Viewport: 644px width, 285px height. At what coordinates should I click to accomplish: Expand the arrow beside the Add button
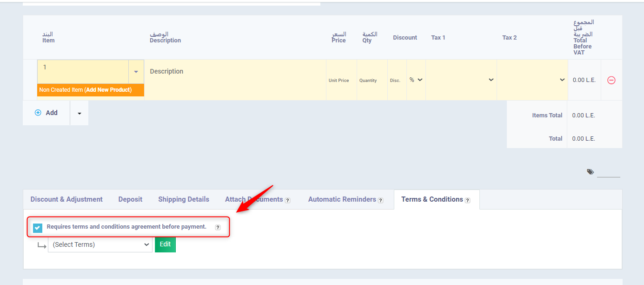[80, 113]
